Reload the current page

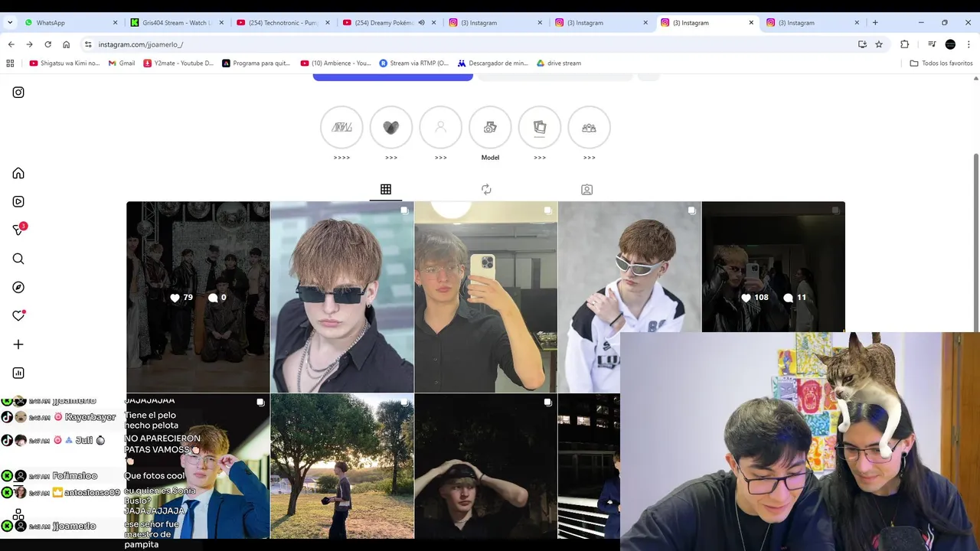point(47,44)
